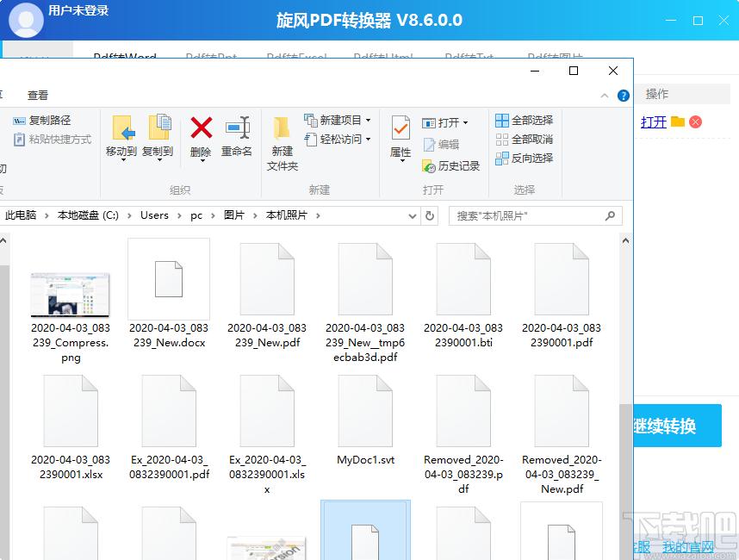Go to 本地磁盘 (C:) in path
The height and width of the screenshot is (560, 739).
coord(88,215)
